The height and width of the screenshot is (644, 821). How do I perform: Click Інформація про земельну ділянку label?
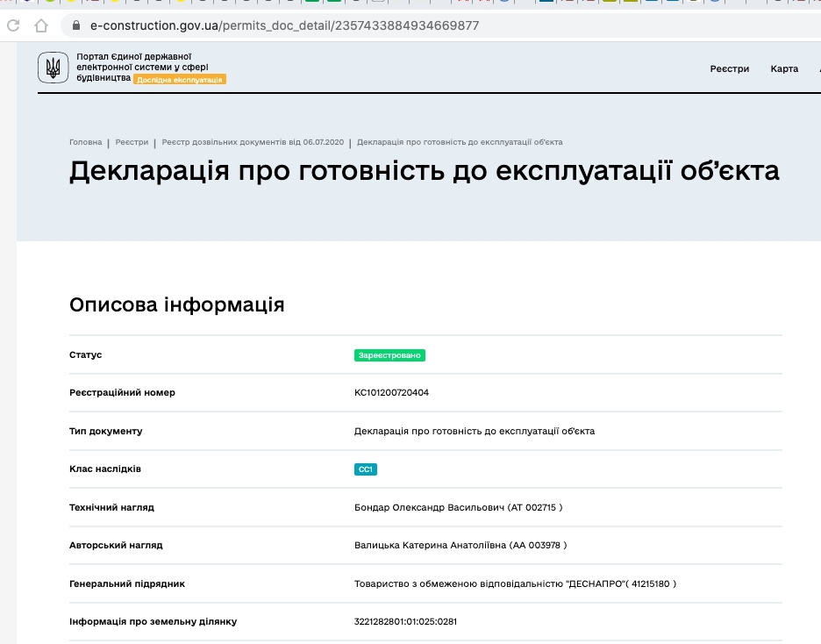pyautogui.click(x=153, y=621)
